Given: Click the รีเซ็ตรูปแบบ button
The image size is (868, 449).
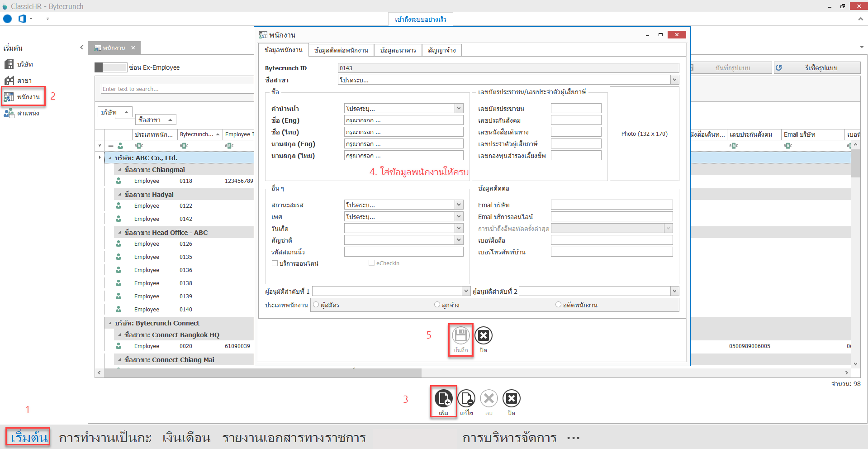Looking at the screenshot, I should pyautogui.click(x=817, y=68).
